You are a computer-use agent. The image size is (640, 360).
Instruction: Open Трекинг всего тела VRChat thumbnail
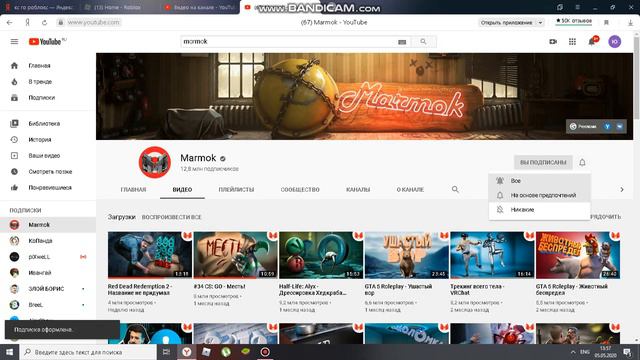coord(492,256)
